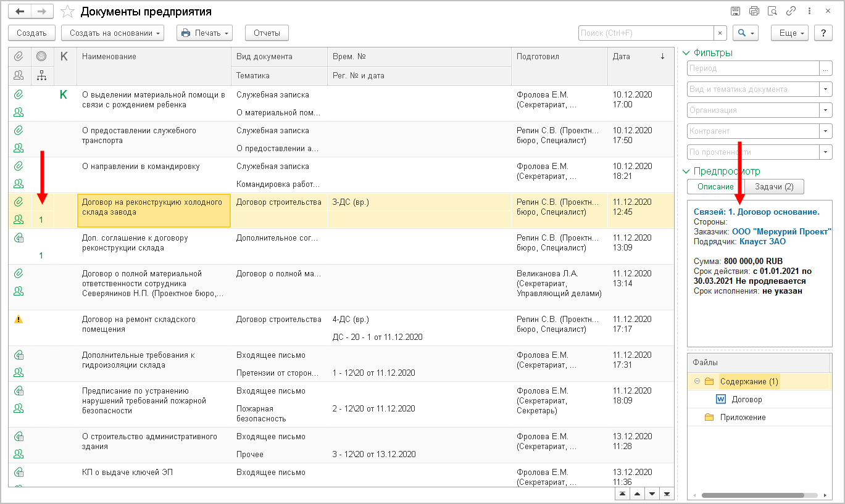This screenshot has height=504, width=845.
Task: Open the Word file icon for Договор
Action: click(720, 399)
